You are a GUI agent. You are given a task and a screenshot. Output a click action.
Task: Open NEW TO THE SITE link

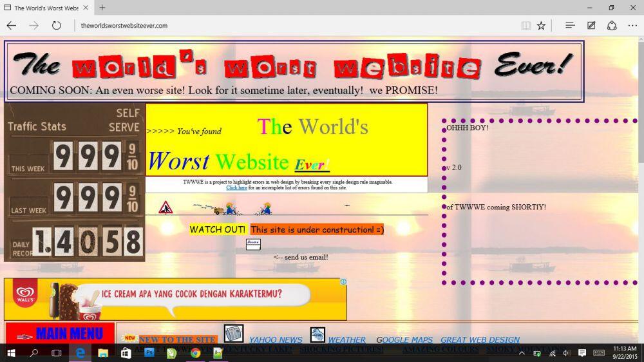coord(177,339)
